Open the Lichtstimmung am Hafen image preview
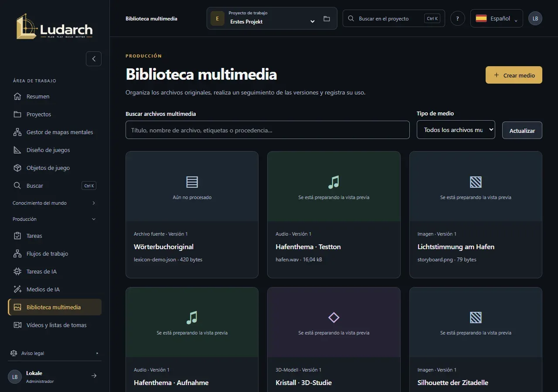 [x=476, y=186]
